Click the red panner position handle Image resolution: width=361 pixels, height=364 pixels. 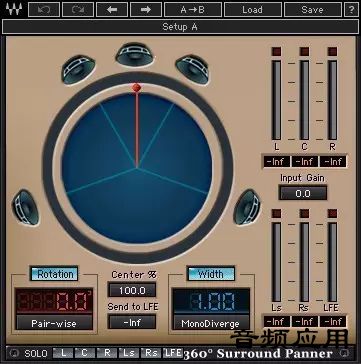136,87
